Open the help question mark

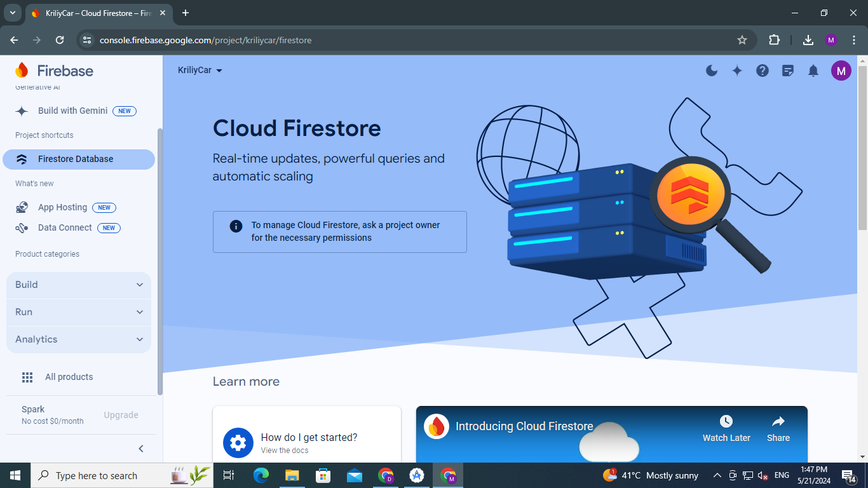tap(763, 71)
